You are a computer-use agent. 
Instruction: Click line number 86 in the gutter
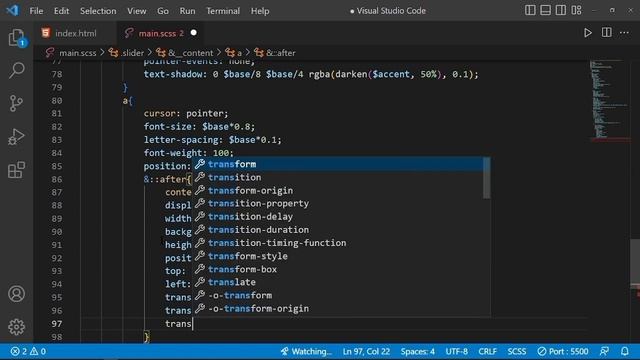pyautogui.click(x=57, y=179)
